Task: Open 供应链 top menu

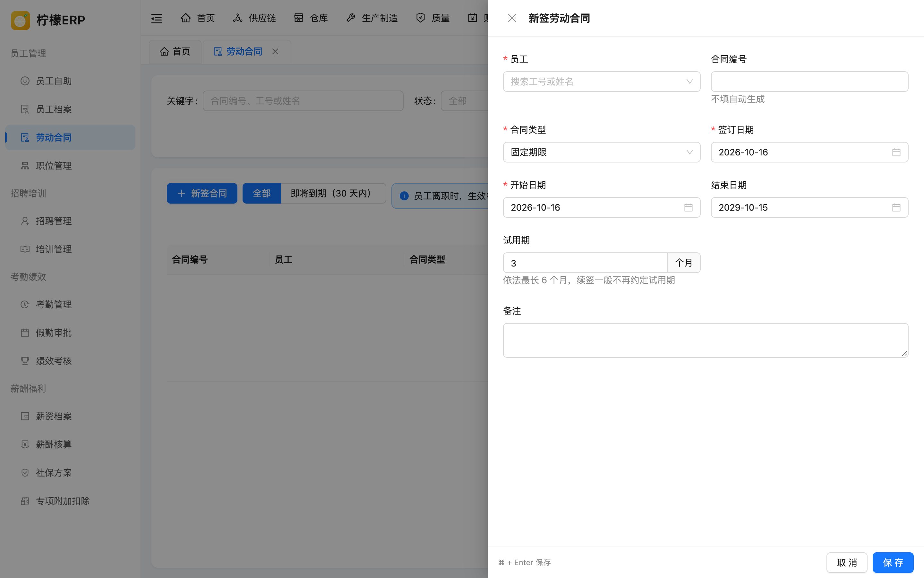Action: (254, 18)
